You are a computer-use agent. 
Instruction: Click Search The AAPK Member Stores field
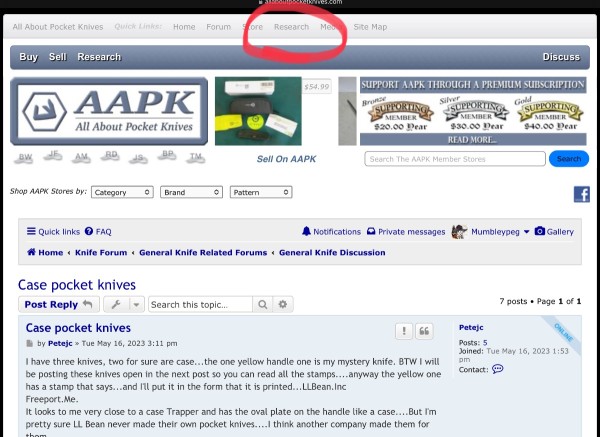click(x=455, y=159)
